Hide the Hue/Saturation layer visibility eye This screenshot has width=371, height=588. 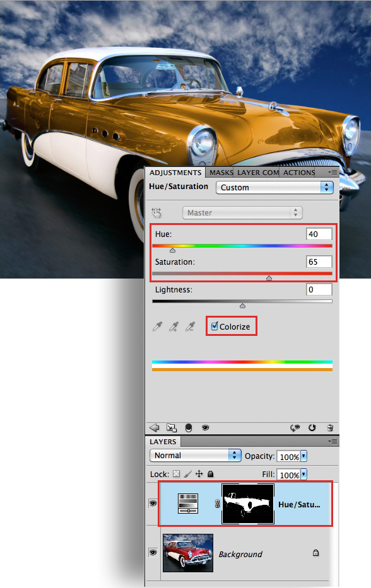pyautogui.click(x=153, y=504)
